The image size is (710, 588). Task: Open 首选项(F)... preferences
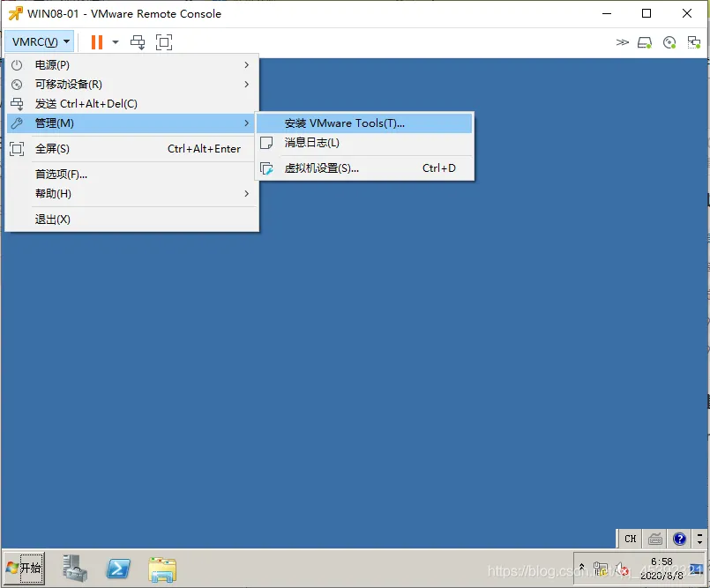[x=131, y=175]
